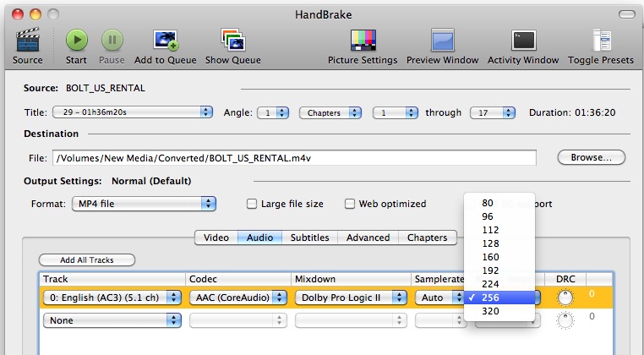Screen dimensions: 644x355
Task: Switch to the Advanced tab
Action: tap(368, 238)
